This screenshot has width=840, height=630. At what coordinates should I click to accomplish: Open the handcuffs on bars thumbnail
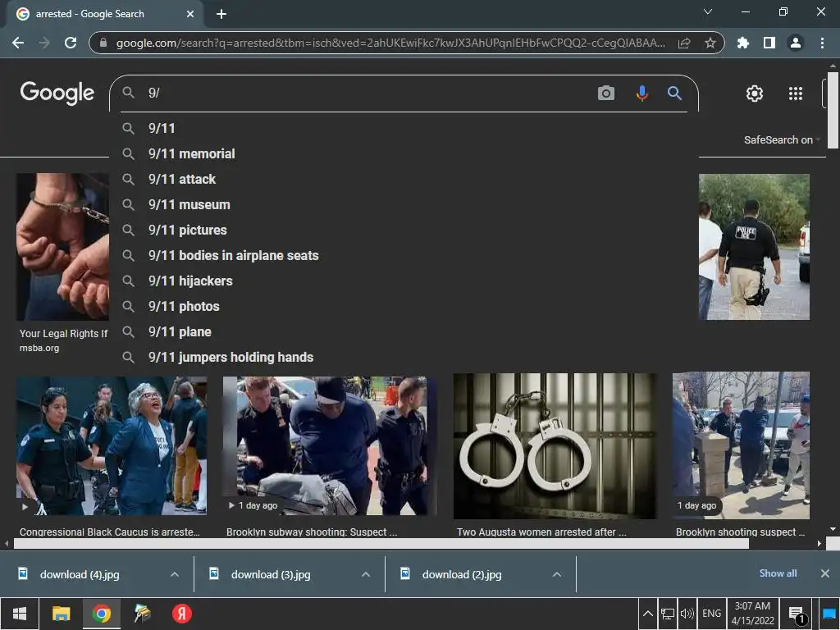pyautogui.click(x=555, y=446)
